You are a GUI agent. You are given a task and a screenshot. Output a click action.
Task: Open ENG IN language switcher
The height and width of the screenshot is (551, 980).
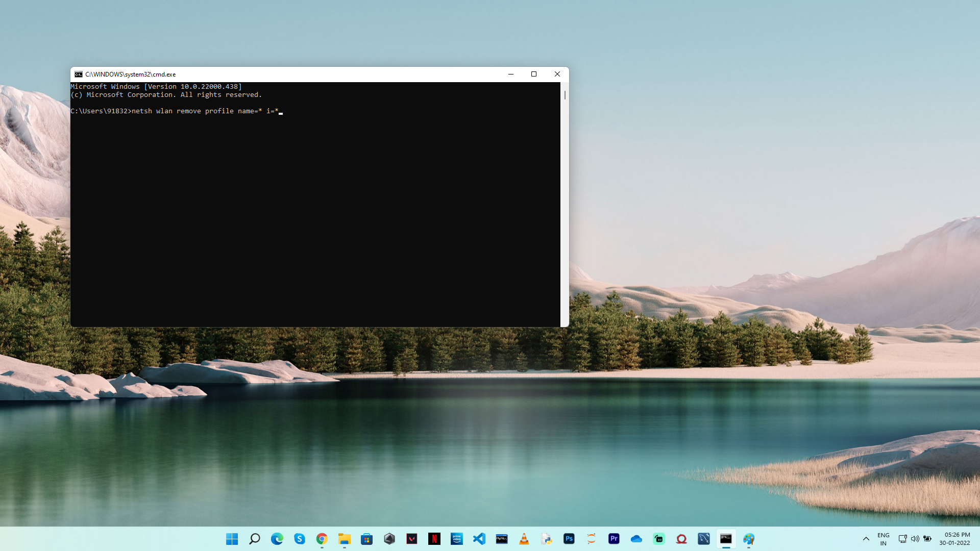(883, 539)
